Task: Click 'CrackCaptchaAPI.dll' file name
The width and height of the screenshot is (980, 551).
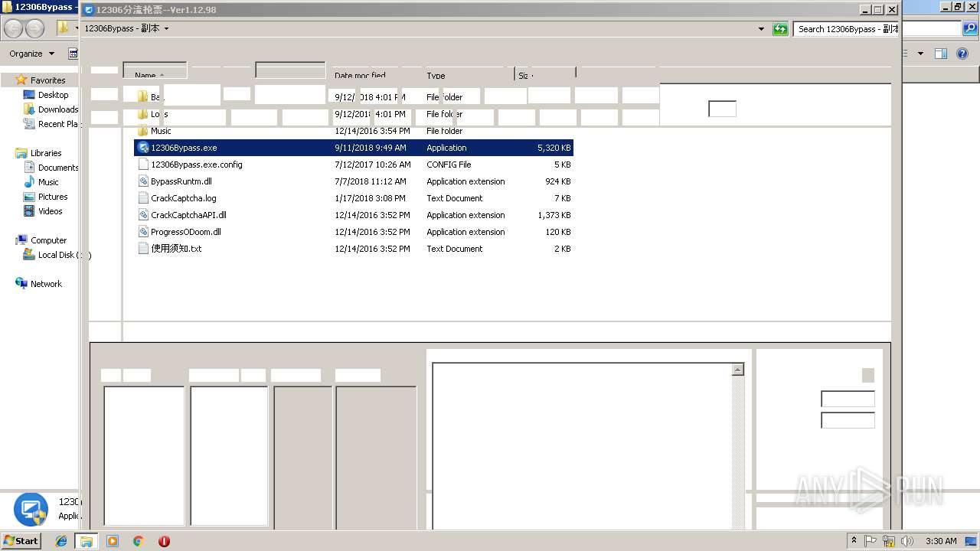Action: pos(188,215)
